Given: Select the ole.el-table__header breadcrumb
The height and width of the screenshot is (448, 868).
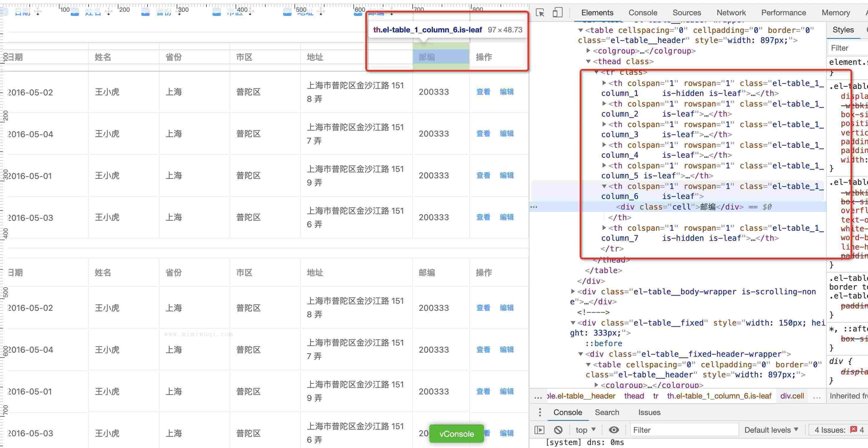Looking at the screenshot, I should 581,396.
